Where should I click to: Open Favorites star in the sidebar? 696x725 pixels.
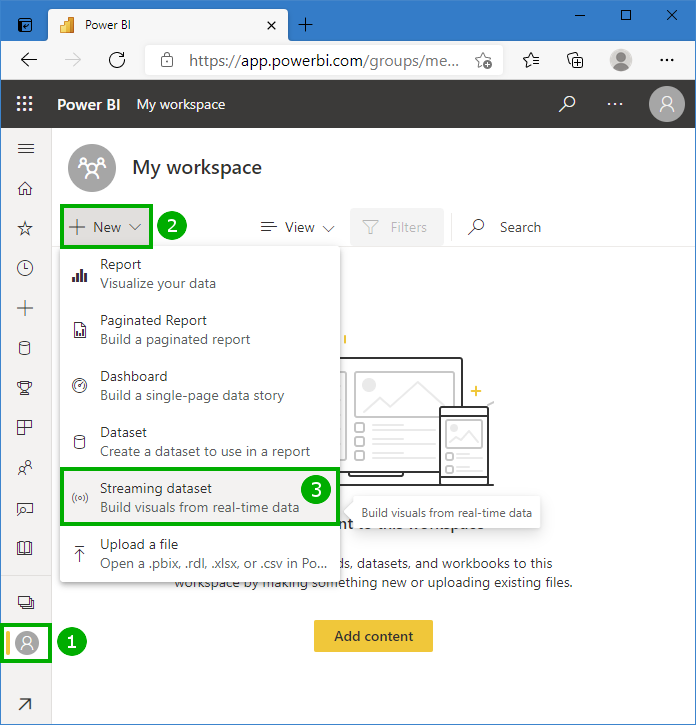pyautogui.click(x=25, y=228)
